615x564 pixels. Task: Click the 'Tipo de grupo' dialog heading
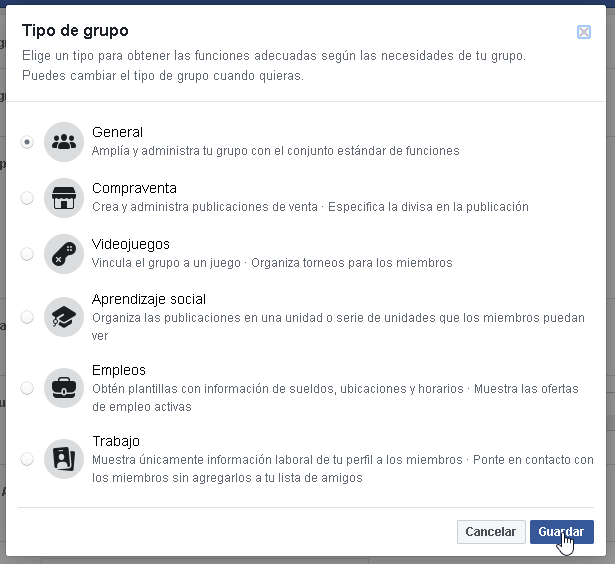pyautogui.click(x=75, y=31)
